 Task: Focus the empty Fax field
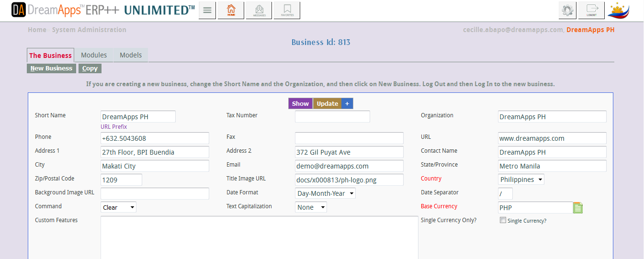(x=349, y=138)
